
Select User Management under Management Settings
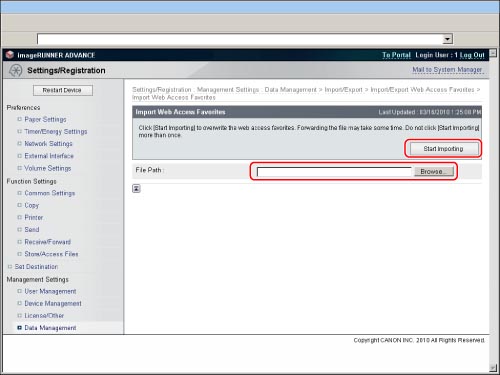(50, 291)
